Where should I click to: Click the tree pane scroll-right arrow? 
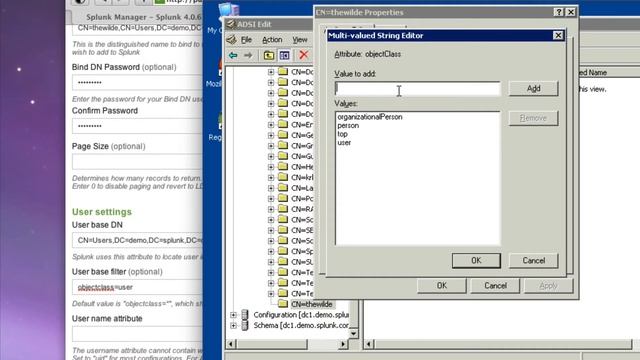click(x=343, y=344)
